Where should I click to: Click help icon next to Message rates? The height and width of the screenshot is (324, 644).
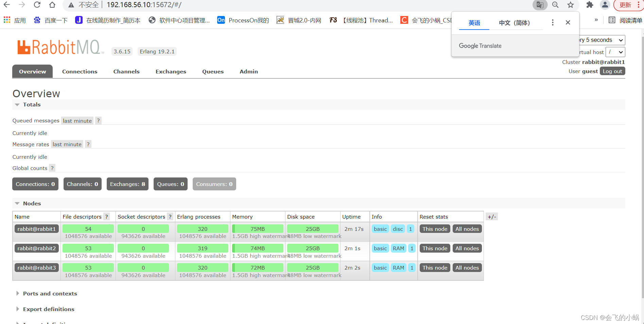(x=88, y=144)
